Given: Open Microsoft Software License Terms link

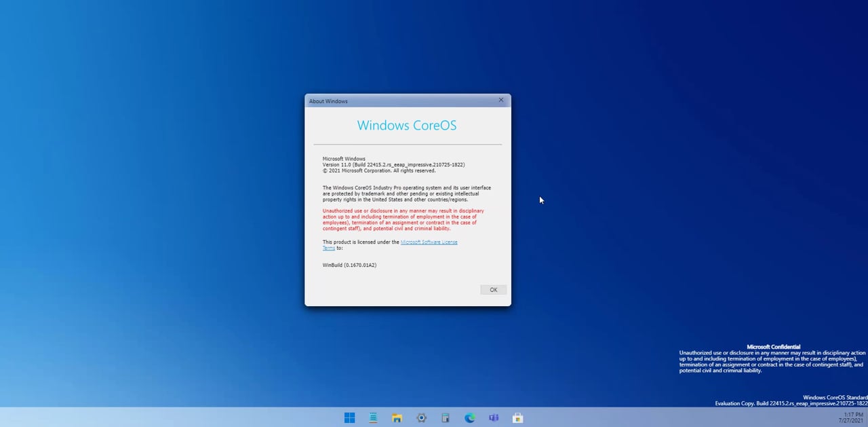Looking at the screenshot, I should coord(429,242).
